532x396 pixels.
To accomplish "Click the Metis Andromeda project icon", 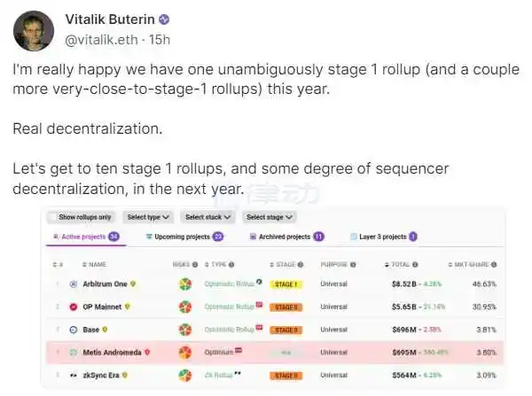I will pos(74,352).
